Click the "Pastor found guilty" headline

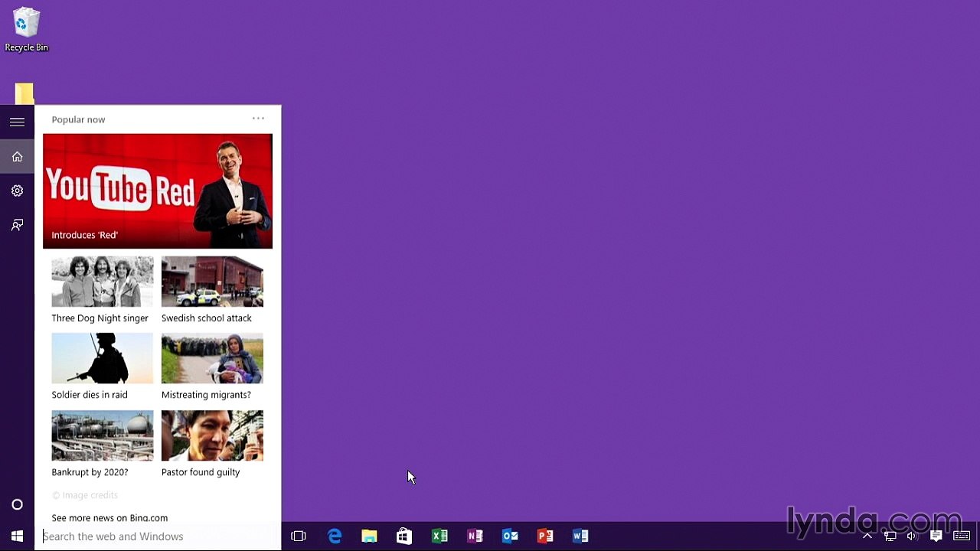point(201,472)
